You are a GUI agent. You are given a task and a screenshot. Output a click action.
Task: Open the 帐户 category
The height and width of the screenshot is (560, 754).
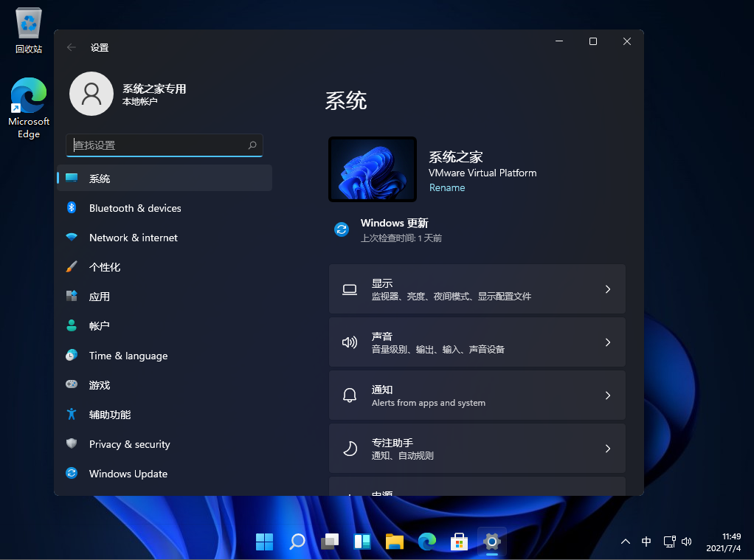pos(165,325)
